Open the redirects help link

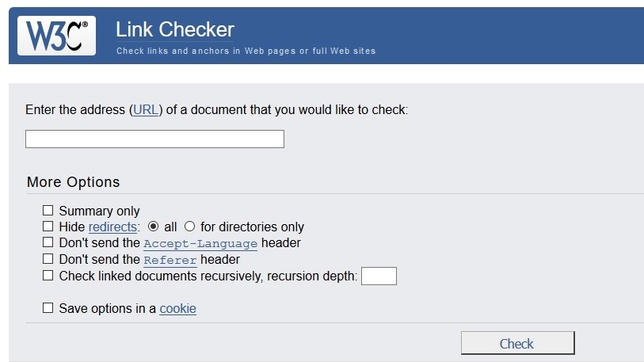[113, 227]
